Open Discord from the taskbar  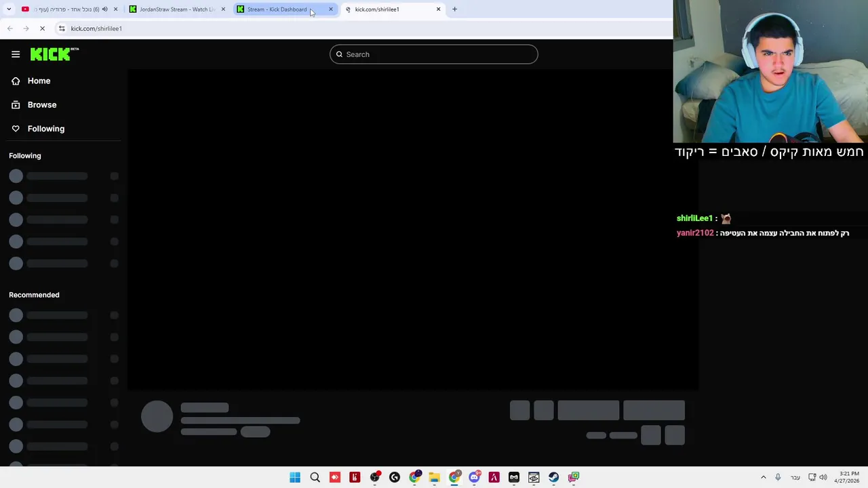coord(474,477)
